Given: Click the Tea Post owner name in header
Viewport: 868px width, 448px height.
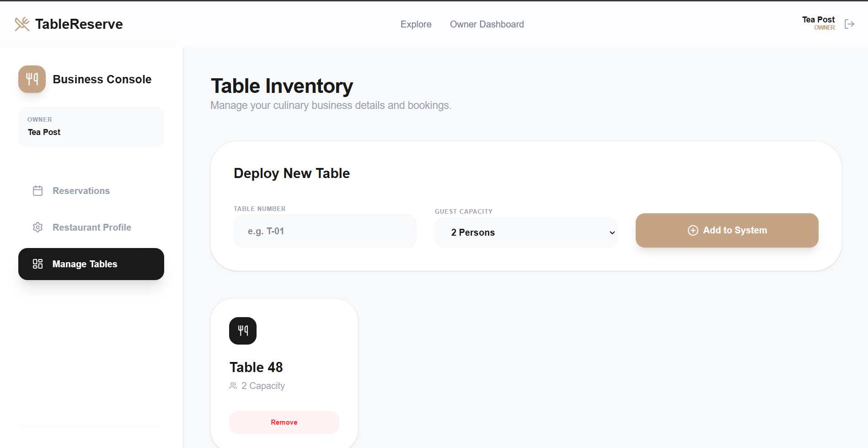Looking at the screenshot, I should tap(818, 20).
